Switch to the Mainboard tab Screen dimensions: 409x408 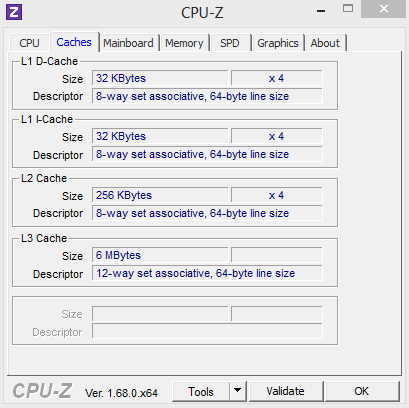(x=128, y=43)
